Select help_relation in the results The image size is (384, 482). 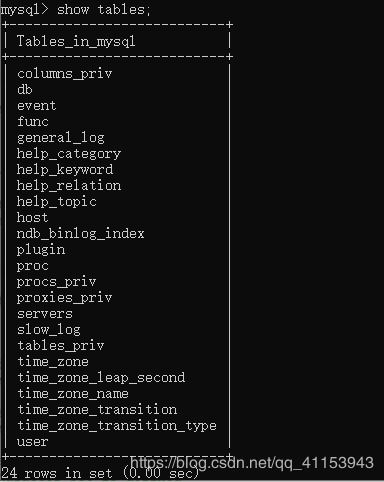coord(69,186)
